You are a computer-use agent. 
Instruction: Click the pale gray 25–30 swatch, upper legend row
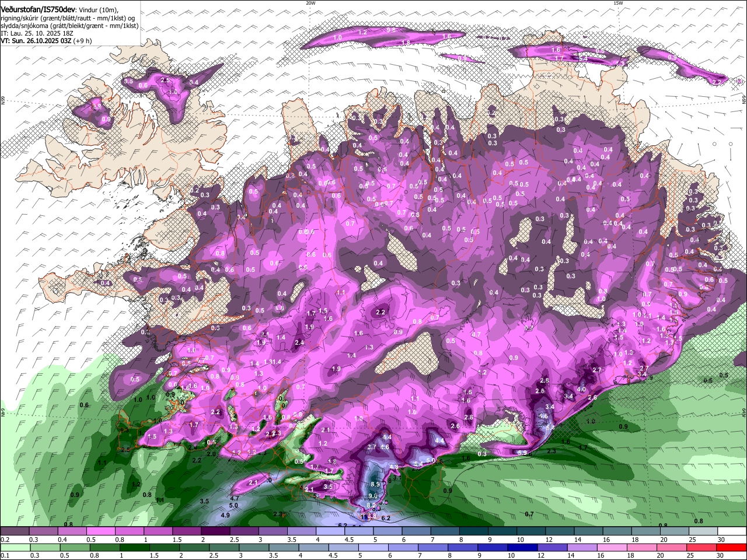click(703, 531)
